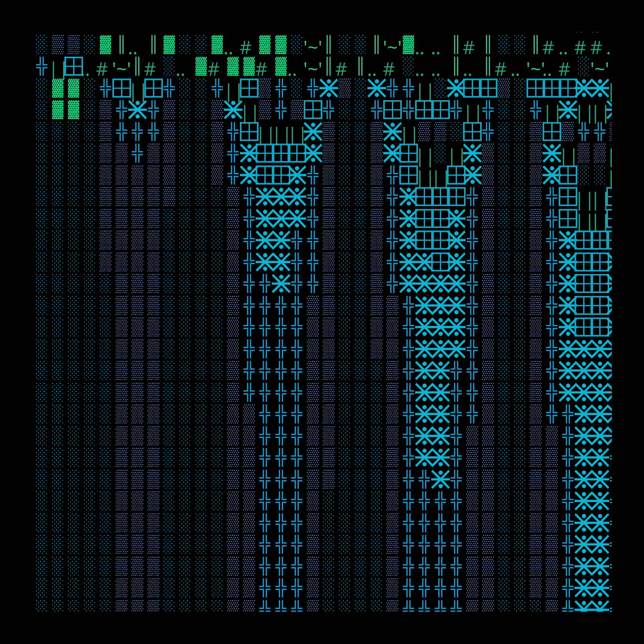Click the cross glyph at far left of second row
This screenshot has height=644, width=644.
(42, 66)
